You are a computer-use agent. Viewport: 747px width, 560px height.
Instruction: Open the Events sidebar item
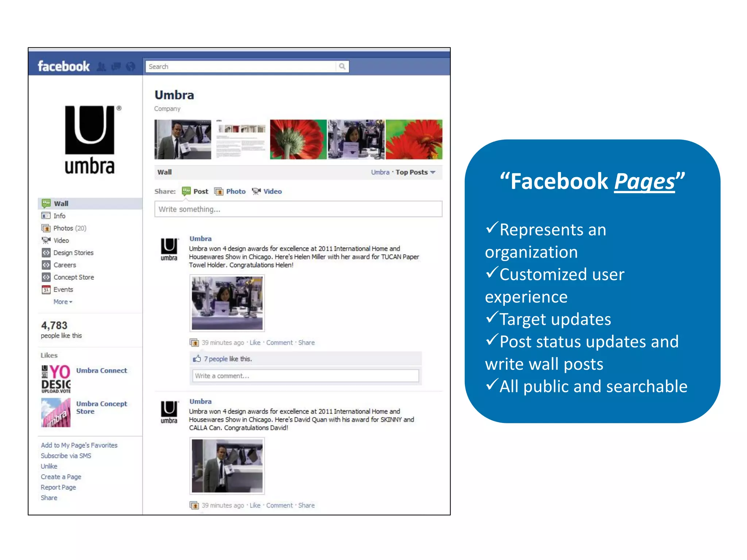pos(63,289)
